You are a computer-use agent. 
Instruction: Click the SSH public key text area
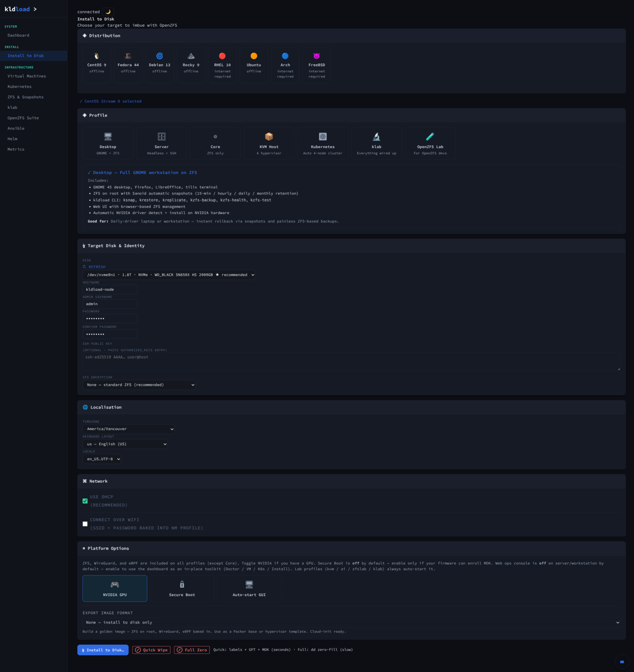(x=351, y=362)
